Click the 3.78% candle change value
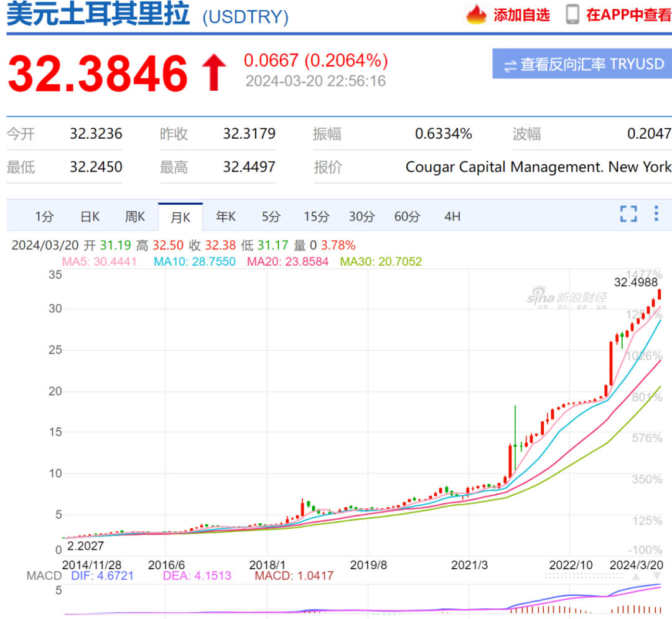 (338, 245)
